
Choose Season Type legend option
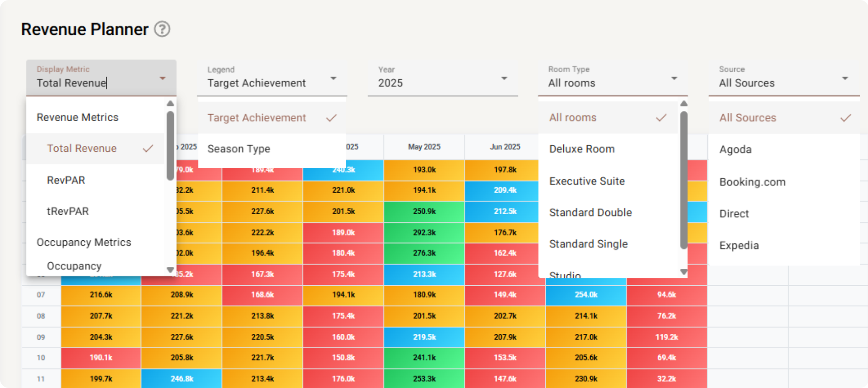[x=239, y=149]
